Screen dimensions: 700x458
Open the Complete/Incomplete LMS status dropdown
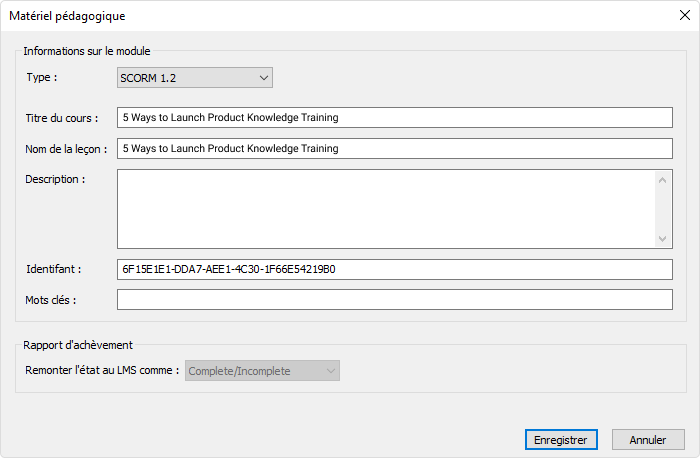[262, 371]
